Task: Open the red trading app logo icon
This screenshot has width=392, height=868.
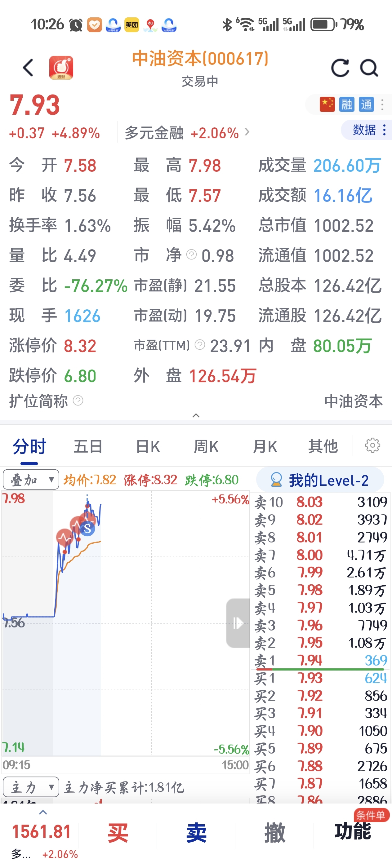Action: [61, 68]
